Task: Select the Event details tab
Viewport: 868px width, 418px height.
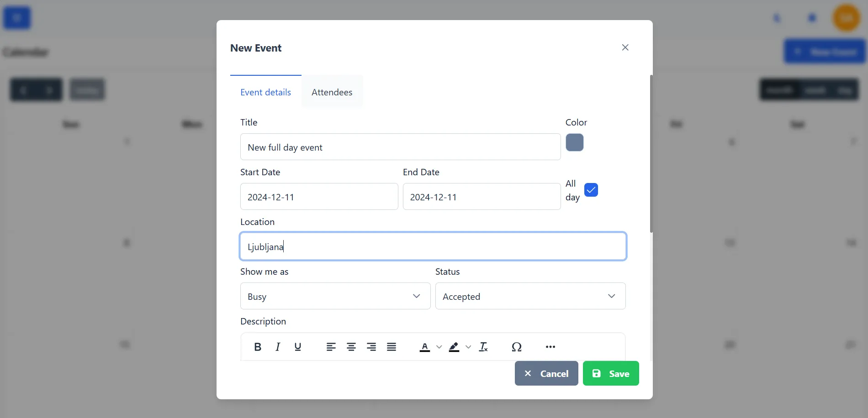Action: (x=265, y=92)
